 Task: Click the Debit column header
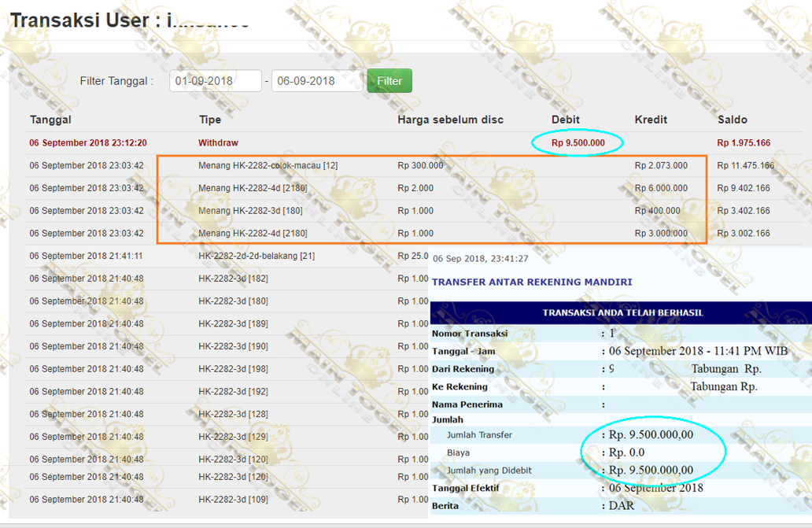[x=565, y=120]
